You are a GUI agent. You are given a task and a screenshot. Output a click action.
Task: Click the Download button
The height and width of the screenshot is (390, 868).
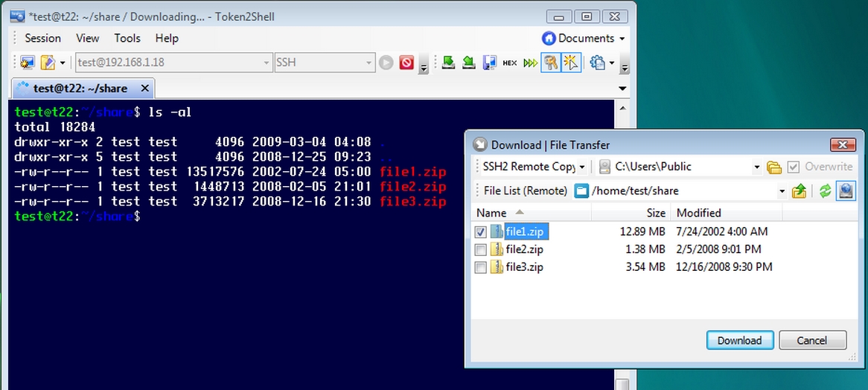(739, 340)
